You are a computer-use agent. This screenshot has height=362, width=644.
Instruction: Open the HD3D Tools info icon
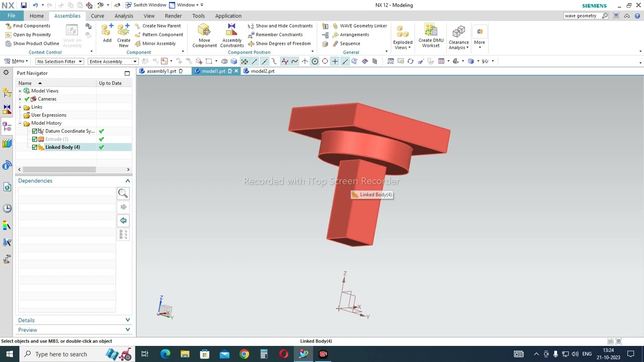7,165
